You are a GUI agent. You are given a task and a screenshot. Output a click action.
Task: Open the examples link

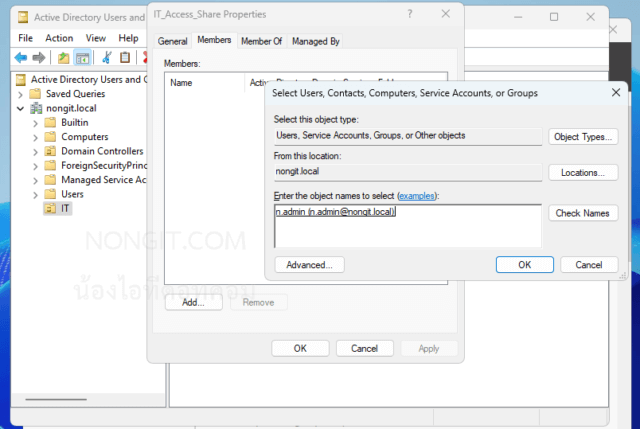[417, 196]
